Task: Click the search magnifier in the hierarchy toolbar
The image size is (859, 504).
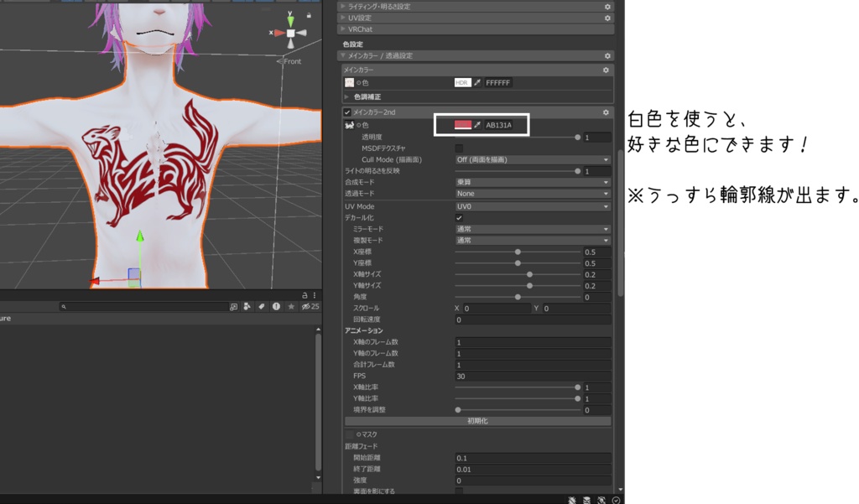Action: [63, 306]
